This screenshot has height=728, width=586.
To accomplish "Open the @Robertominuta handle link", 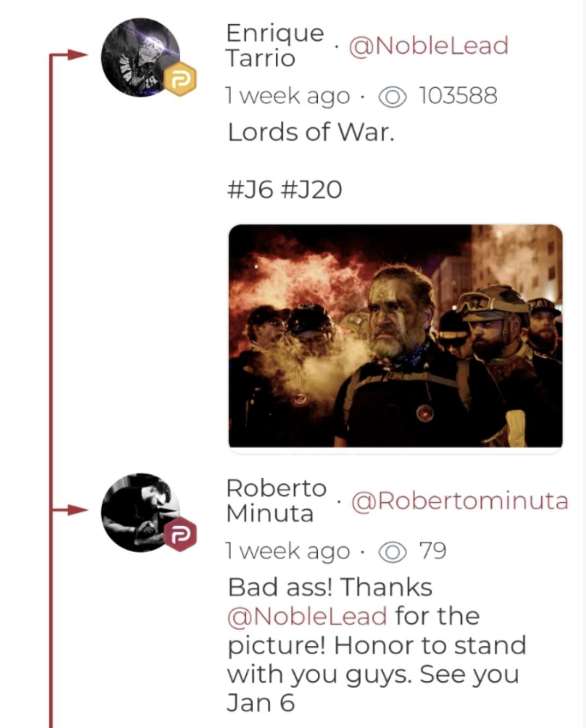I will point(460,501).
